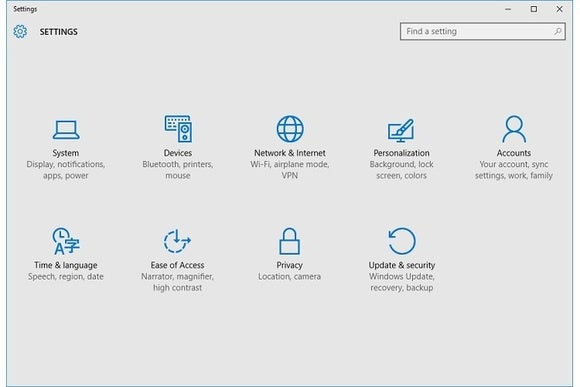Click the Devices label
This screenshot has width=580, height=387.
coord(178,153)
